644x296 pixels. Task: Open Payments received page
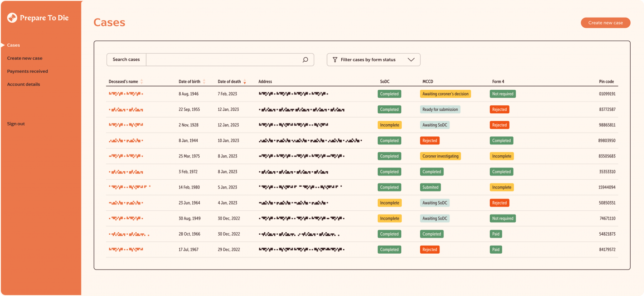[x=28, y=71]
